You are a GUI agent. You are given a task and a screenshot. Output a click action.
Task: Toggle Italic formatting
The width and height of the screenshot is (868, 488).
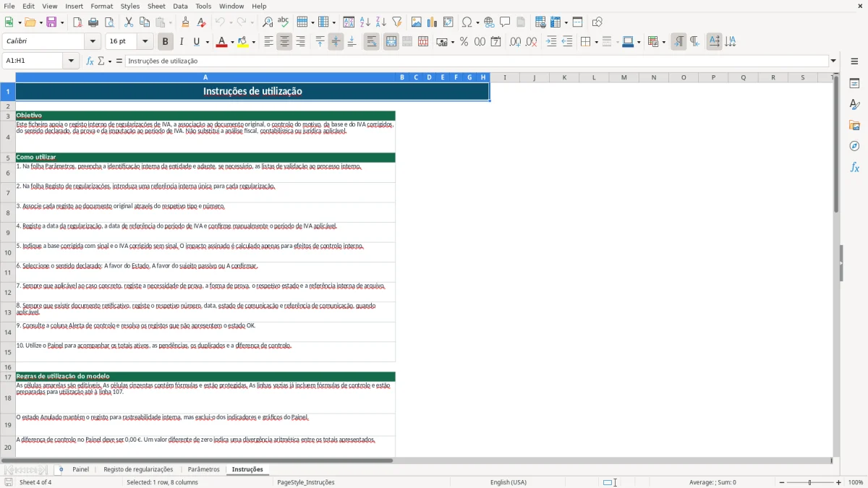pyautogui.click(x=182, y=42)
